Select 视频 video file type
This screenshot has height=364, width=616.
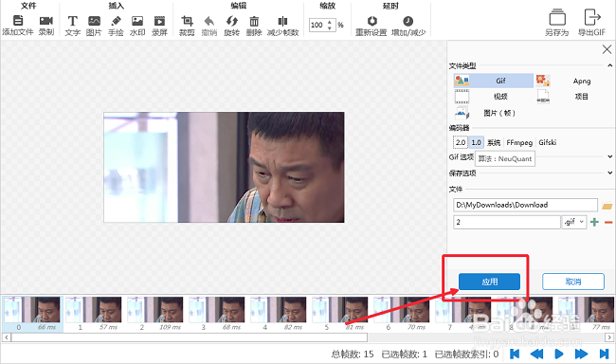coord(494,97)
